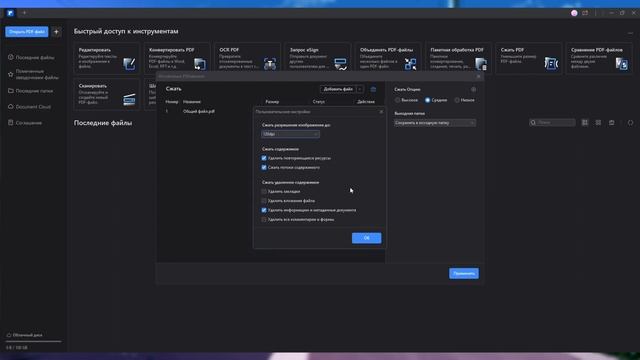This screenshot has height=360, width=640.
Task: Click the 'Статус' column header
Action: (319, 102)
